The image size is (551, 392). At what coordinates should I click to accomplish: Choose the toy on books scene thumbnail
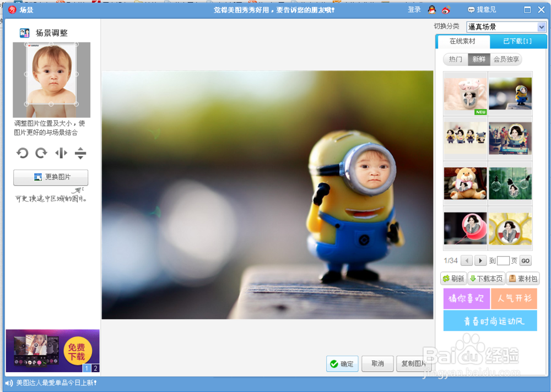tap(510, 139)
